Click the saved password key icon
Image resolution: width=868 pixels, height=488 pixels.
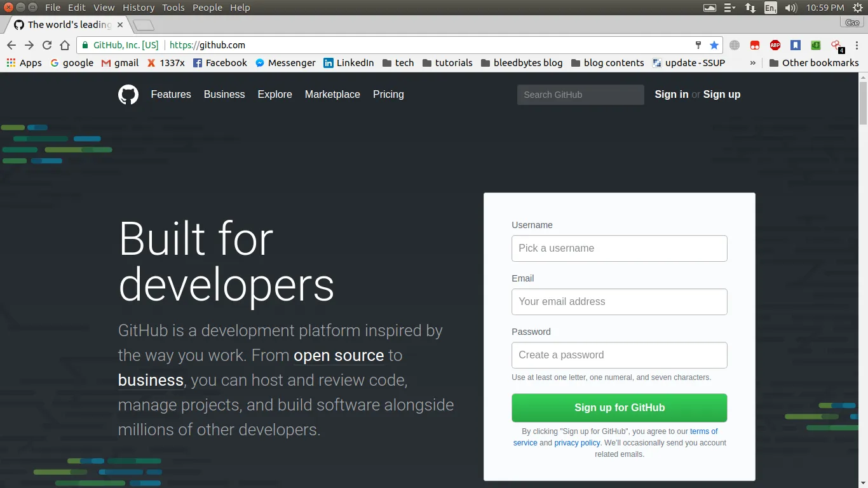(698, 45)
